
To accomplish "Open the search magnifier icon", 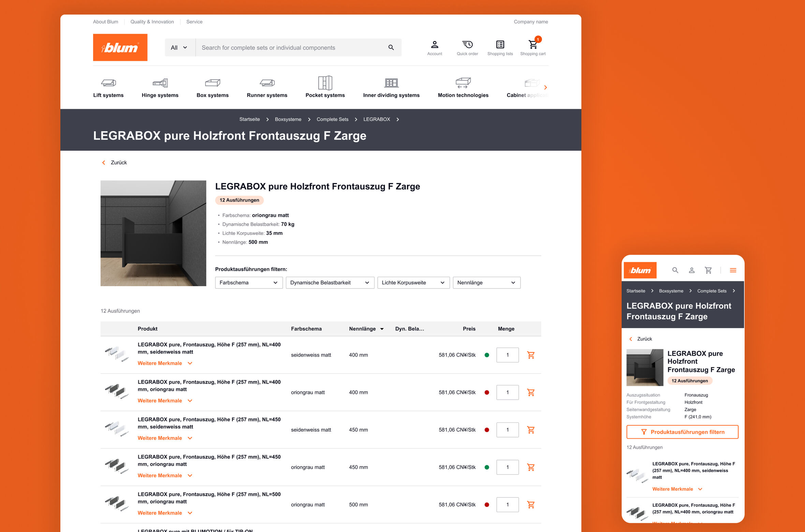I will click(391, 47).
